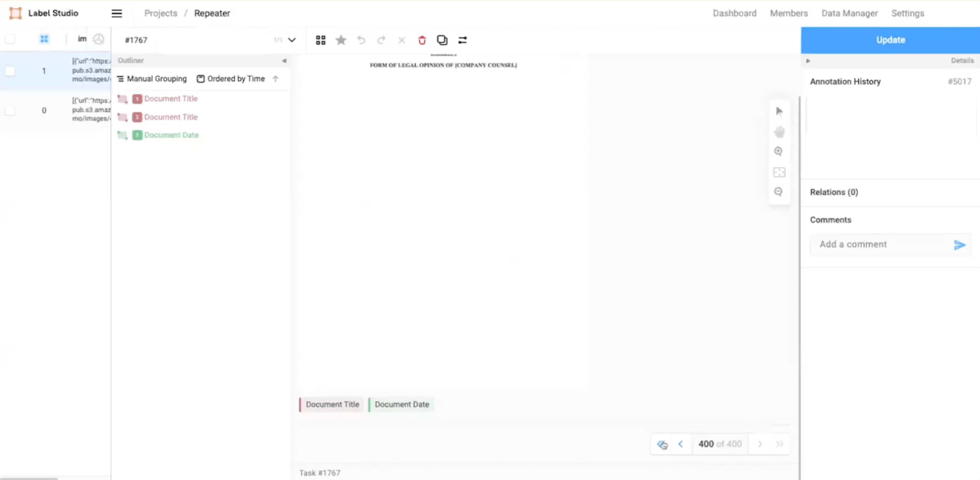Check the checkbox for task row 0

tap(10, 110)
